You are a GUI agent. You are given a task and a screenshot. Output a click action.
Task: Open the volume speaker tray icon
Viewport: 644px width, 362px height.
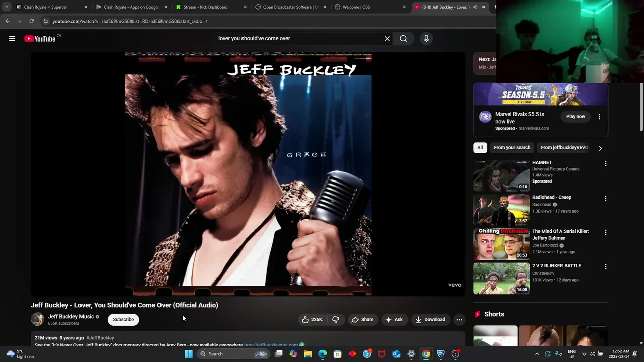[592, 354]
